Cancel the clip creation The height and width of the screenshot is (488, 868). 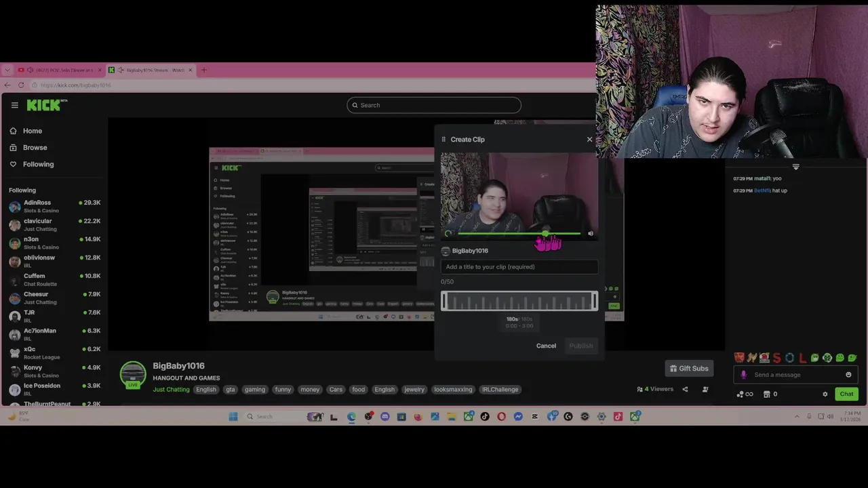coord(546,346)
